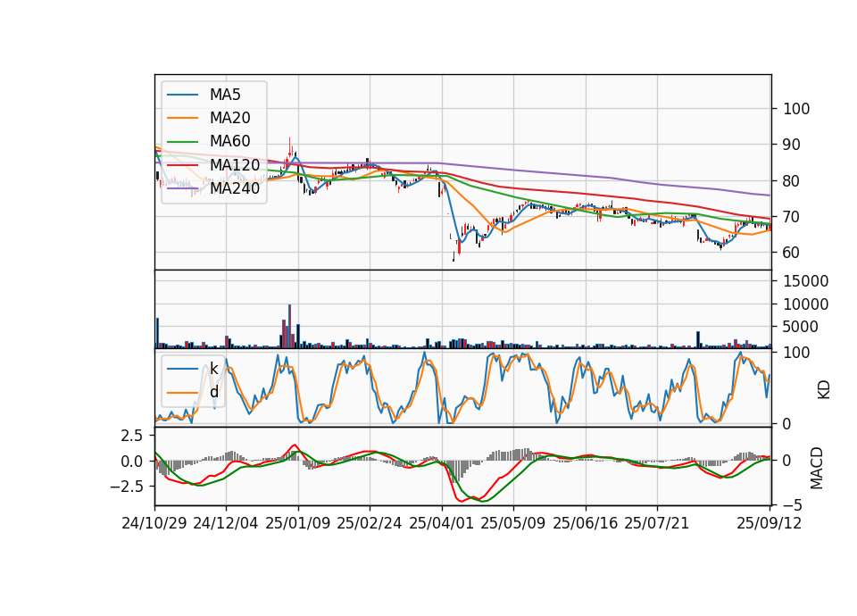Click the 25/06/16 date axis label

pos(586,523)
